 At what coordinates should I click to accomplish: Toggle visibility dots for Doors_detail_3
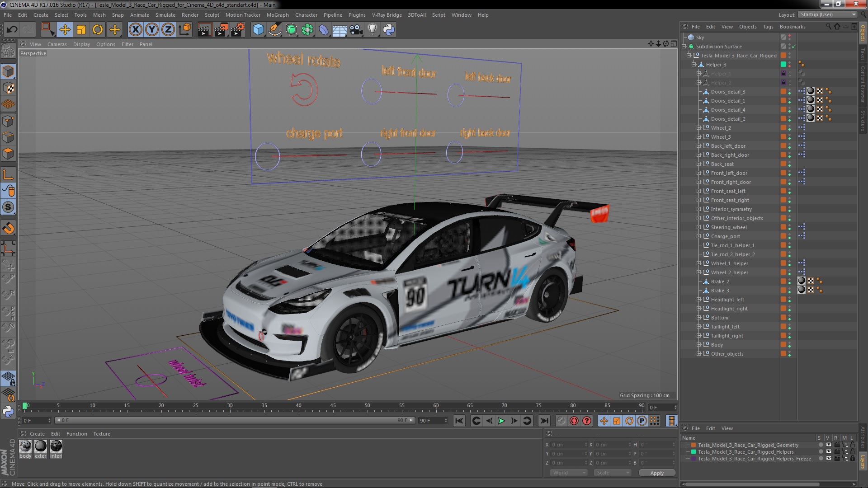(x=790, y=92)
